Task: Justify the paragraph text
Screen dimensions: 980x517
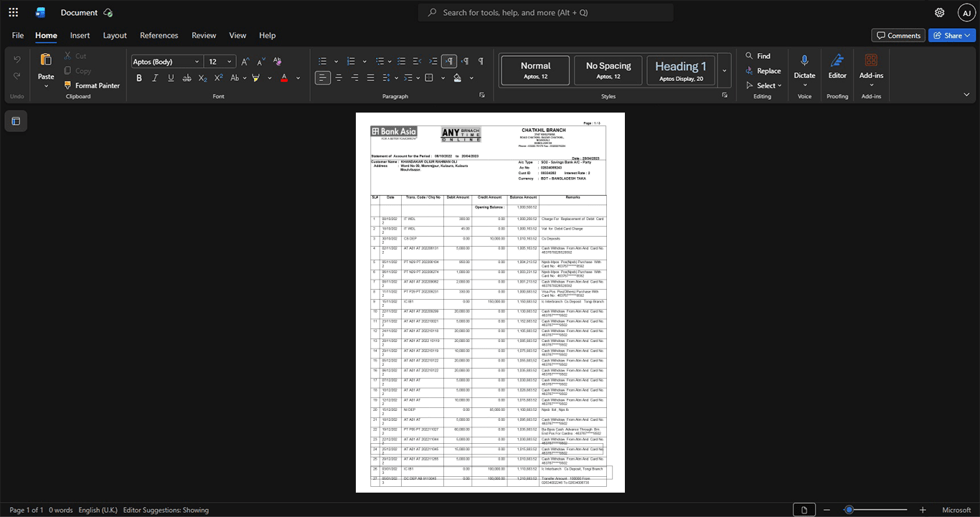Action: 370,77
